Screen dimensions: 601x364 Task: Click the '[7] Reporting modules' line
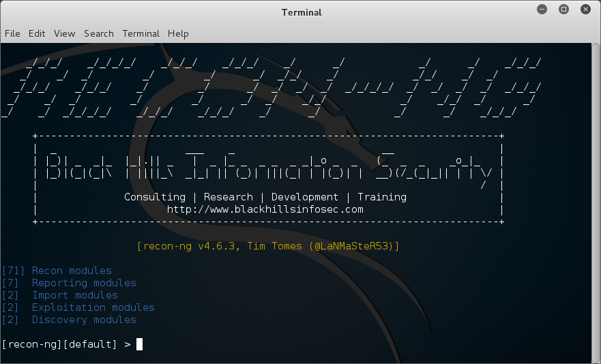coord(69,283)
